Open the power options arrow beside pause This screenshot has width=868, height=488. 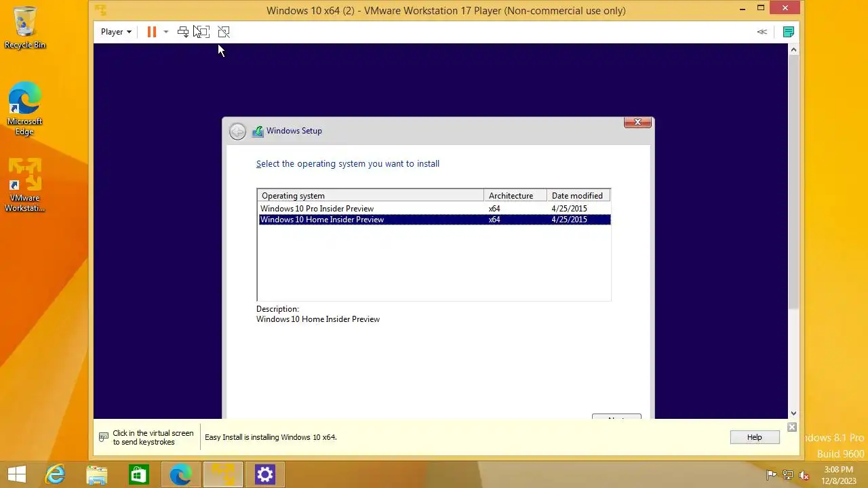[165, 32]
